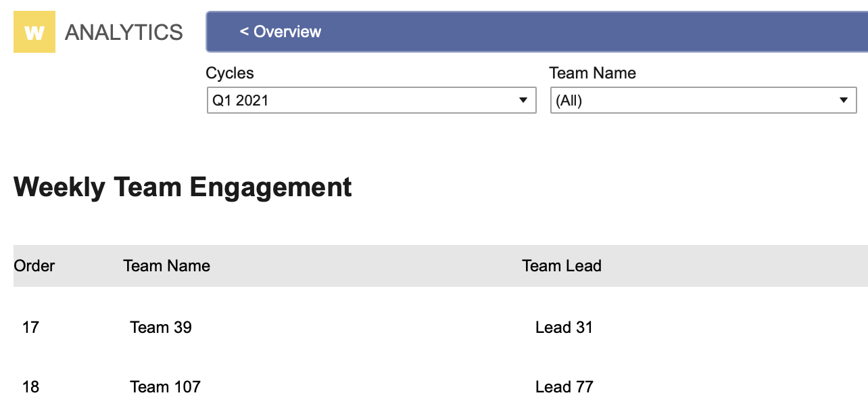Click order number 18
The image size is (868, 410).
30,387
